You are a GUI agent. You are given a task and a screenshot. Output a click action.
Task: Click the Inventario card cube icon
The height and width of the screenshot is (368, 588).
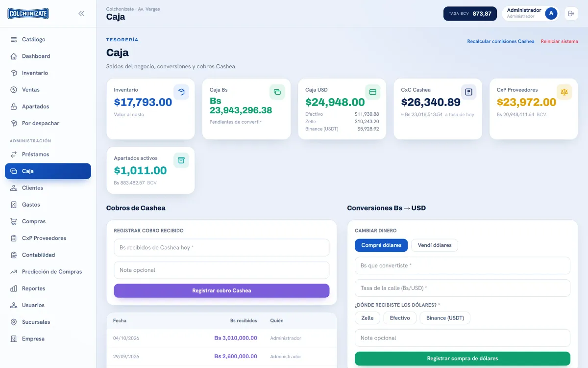click(x=181, y=92)
